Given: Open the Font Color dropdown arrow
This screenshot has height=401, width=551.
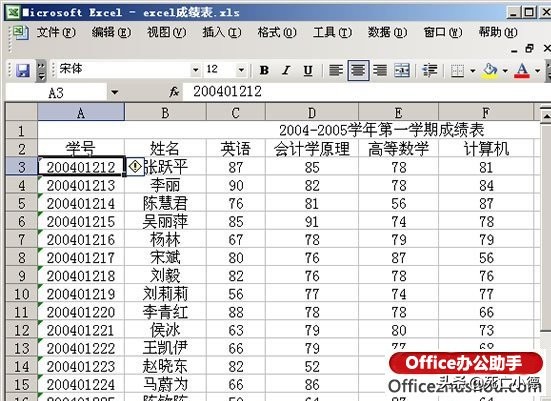Looking at the screenshot, I should coord(537,71).
